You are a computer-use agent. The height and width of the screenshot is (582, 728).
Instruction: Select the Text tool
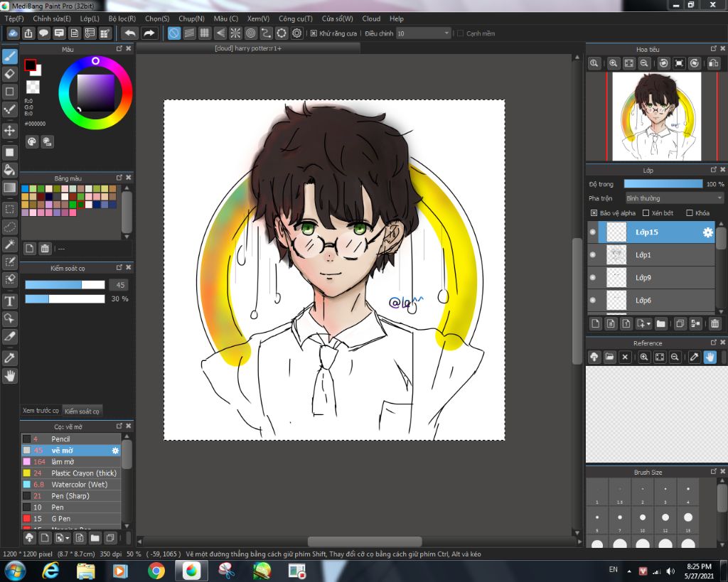10,301
